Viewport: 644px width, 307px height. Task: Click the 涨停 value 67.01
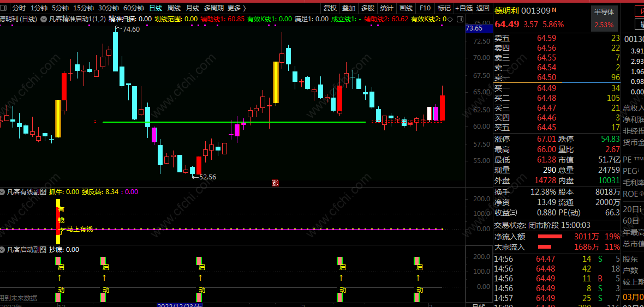coord(547,139)
